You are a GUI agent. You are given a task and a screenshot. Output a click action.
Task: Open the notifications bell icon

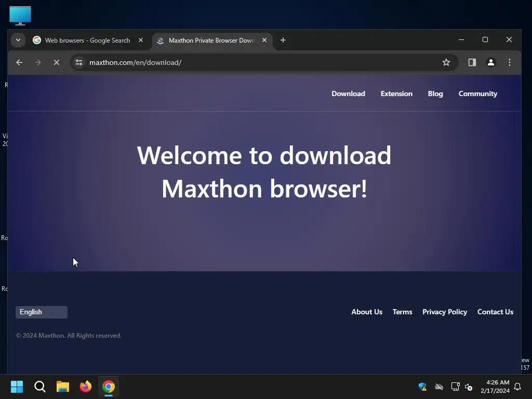pyautogui.click(x=517, y=387)
